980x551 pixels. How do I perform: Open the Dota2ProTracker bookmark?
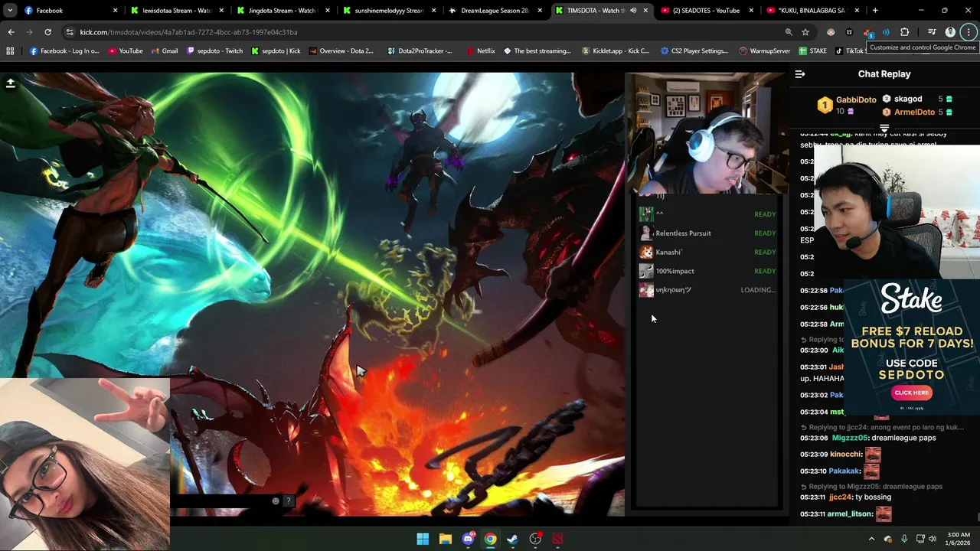(420, 51)
